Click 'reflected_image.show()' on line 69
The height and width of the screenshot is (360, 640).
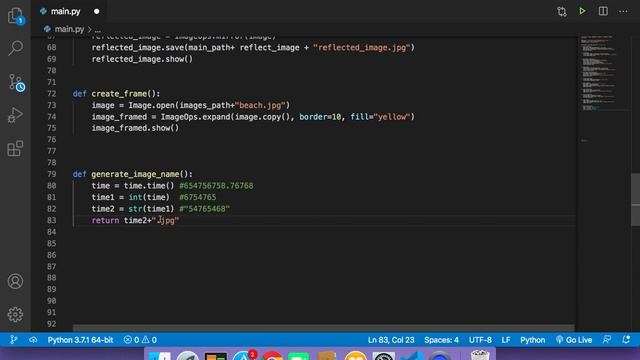pos(142,59)
